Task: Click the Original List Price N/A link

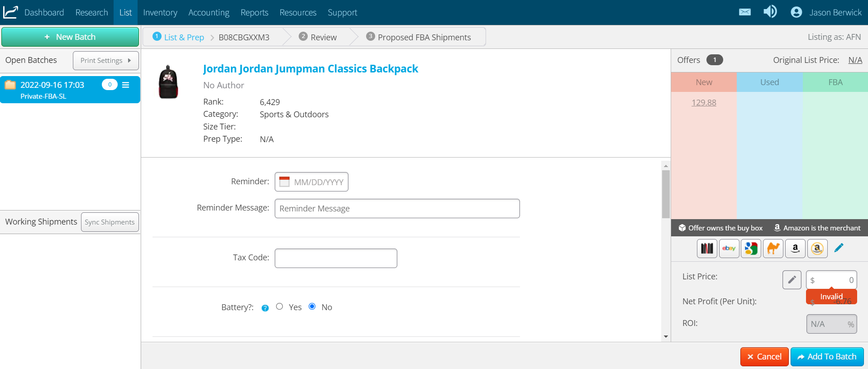Action: (x=855, y=60)
